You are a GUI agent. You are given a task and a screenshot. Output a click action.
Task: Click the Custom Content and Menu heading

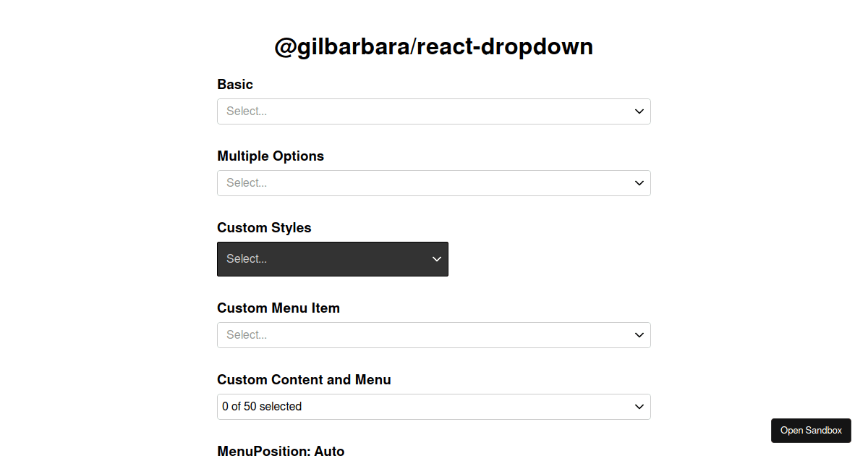point(304,379)
